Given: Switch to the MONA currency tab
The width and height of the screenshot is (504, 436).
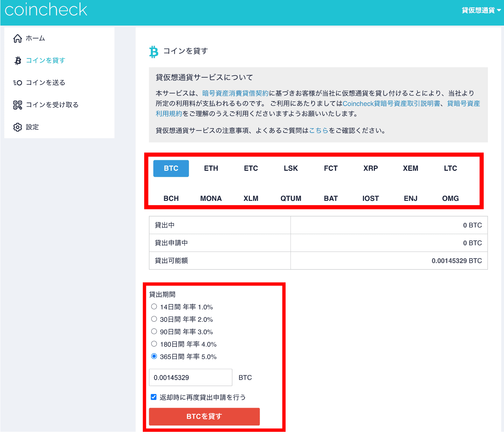Looking at the screenshot, I should pos(211,198).
